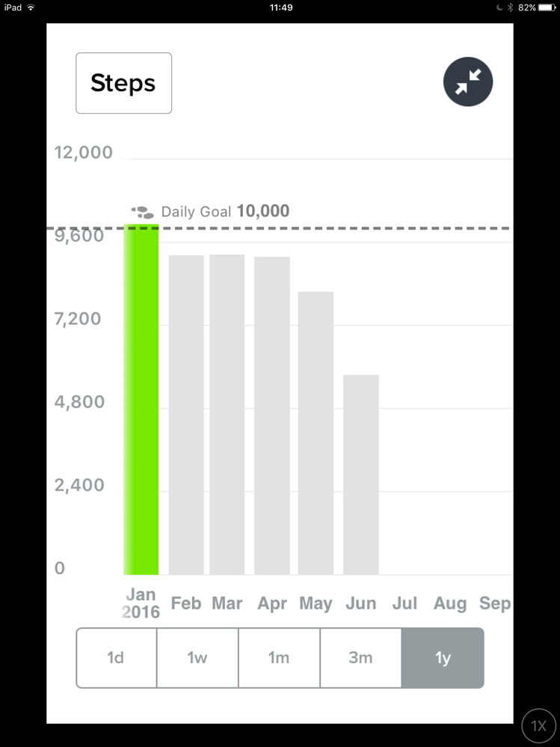
Task: Tap the Wi-Fi icon next to iPad
Action: [31, 7]
